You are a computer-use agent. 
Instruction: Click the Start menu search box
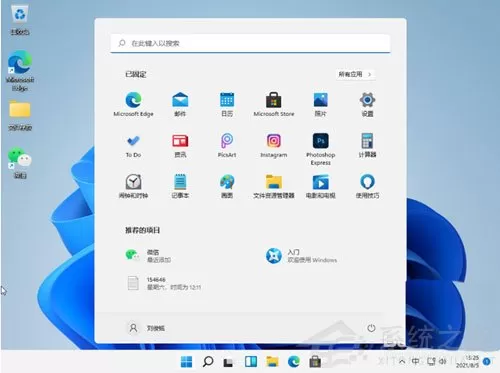(x=250, y=43)
